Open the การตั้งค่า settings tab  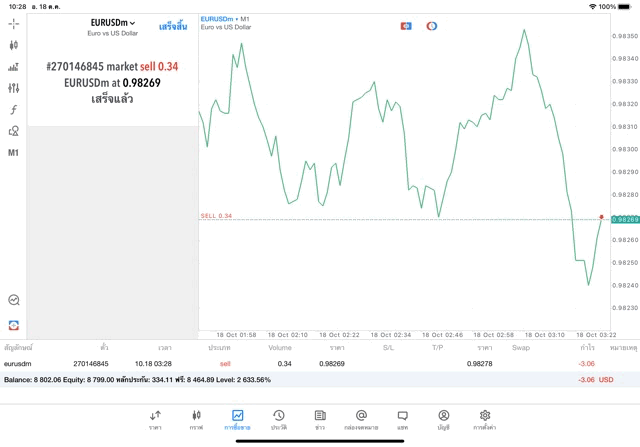pos(485,420)
